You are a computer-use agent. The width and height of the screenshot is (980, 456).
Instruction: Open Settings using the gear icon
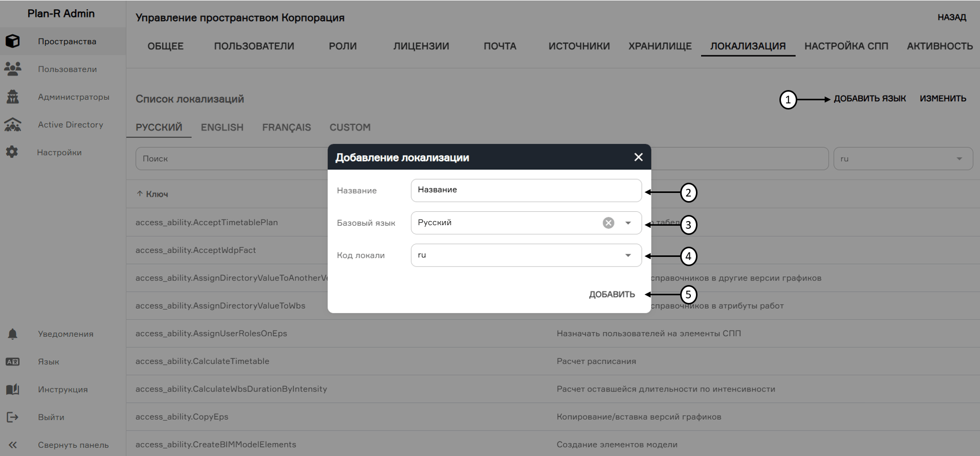point(12,152)
